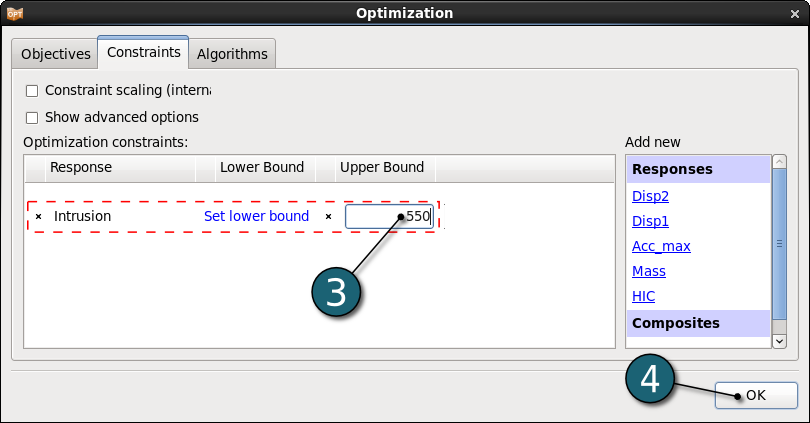Select the Constraints tab

tap(143, 52)
